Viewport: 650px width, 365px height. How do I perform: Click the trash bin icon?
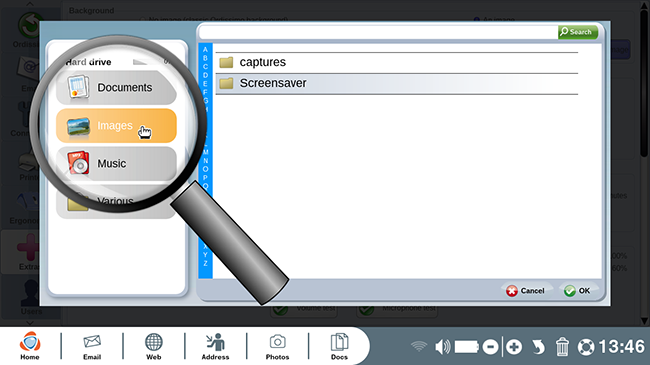click(562, 347)
